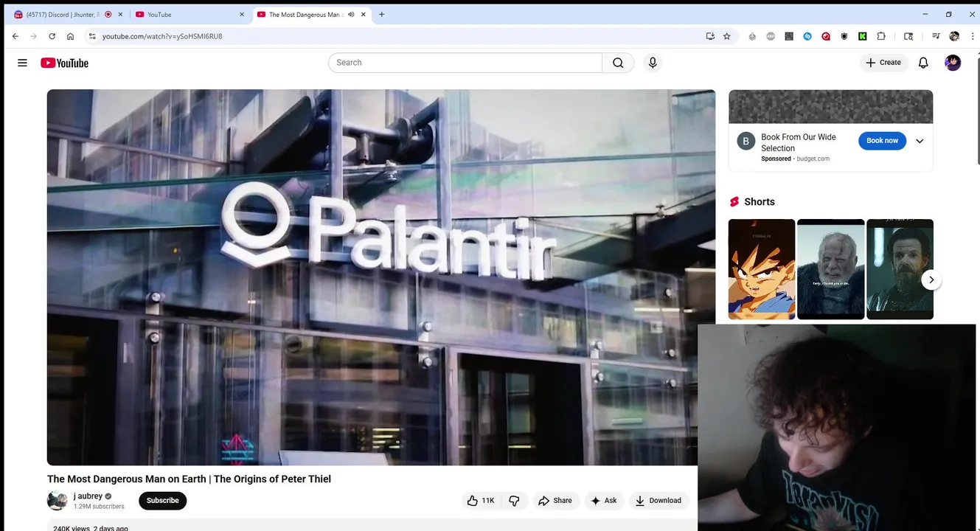
Task: Open j aubrey channel avatar
Action: (x=58, y=501)
